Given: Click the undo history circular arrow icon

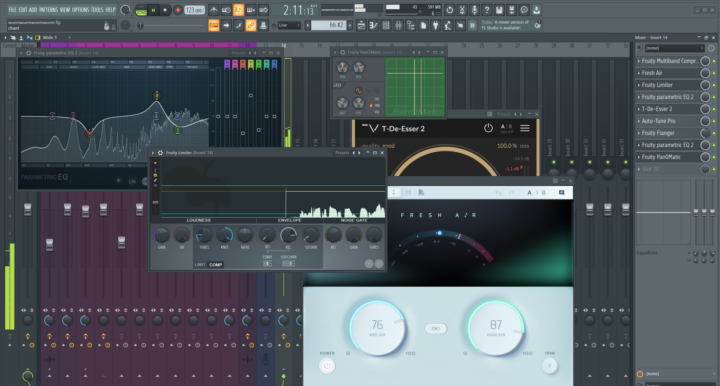Looking at the screenshot, I should (450, 10).
